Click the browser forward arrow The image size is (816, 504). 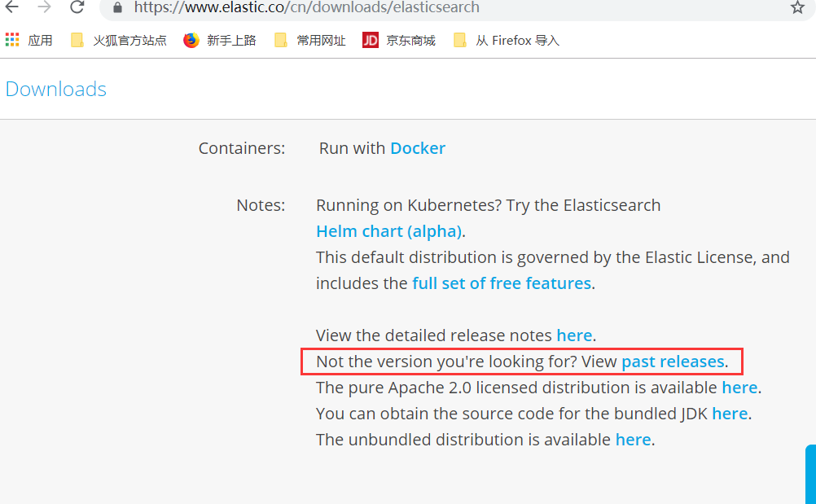coord(44,7)
